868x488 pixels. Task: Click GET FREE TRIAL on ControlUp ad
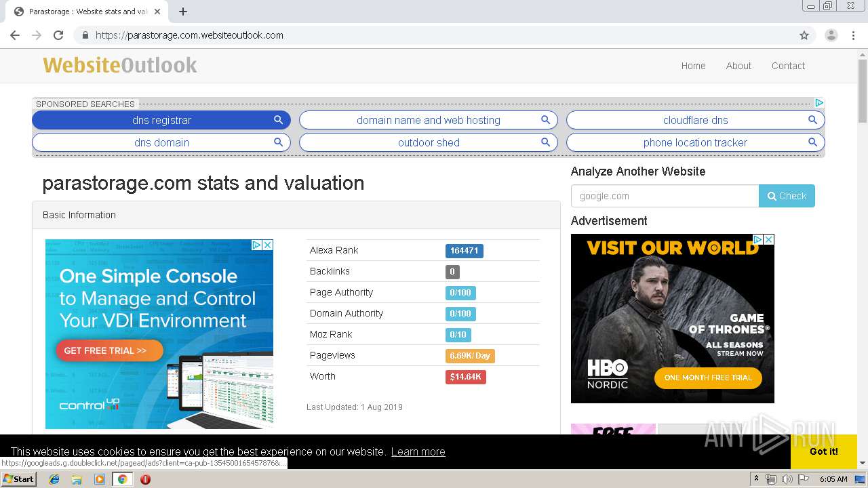pyautogui.click(x=109, y=350)
